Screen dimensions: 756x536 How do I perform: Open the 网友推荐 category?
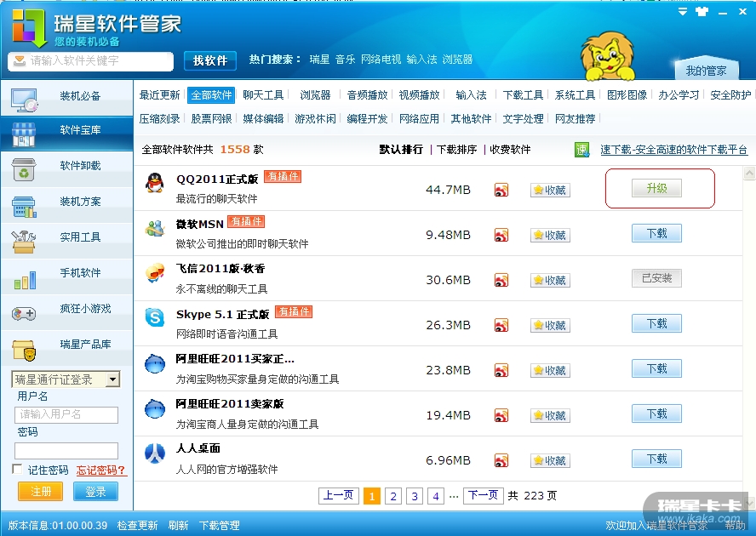pos(576,118)
